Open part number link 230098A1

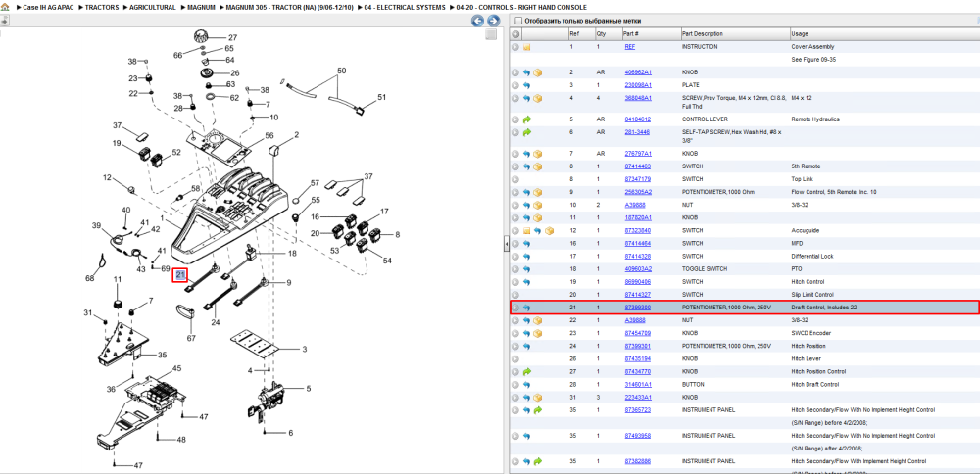[x=638, y=85]
